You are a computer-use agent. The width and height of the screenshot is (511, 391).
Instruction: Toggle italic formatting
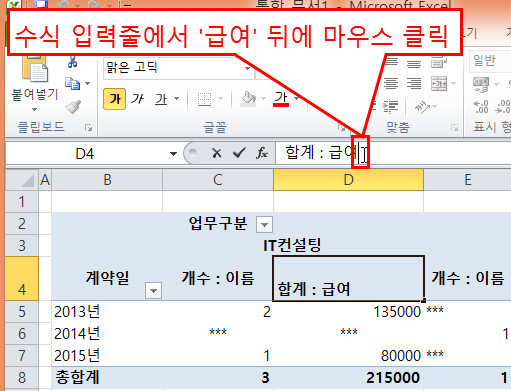(137, 99)
